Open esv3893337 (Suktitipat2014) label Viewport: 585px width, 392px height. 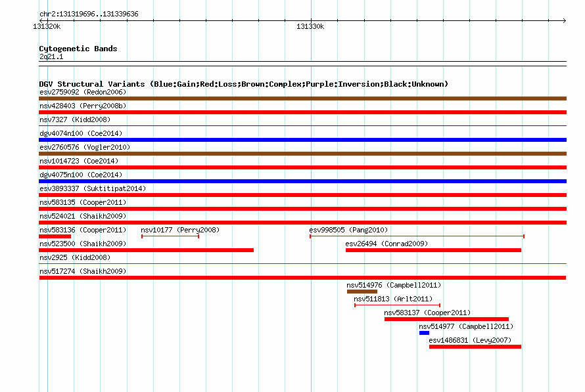click(x=93, y=188)
